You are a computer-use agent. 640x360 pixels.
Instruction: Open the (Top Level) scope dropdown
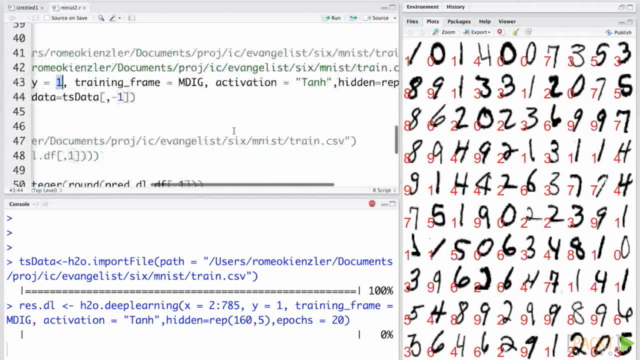click(46, 190)
